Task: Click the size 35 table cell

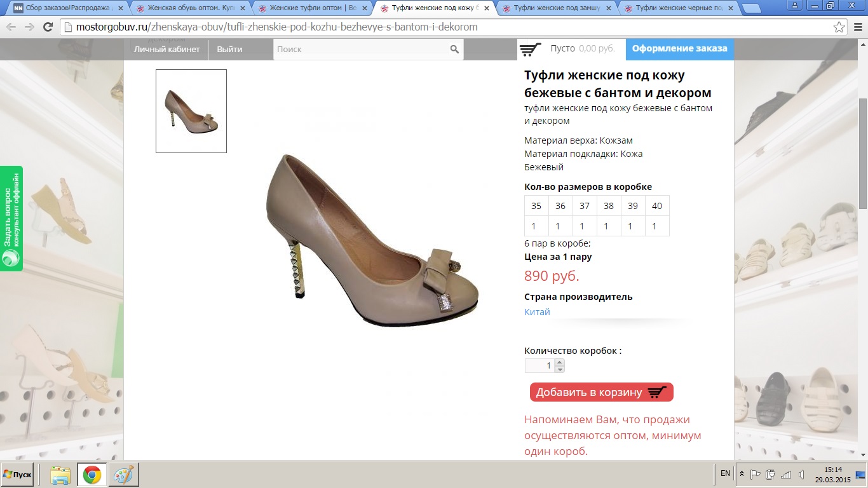Action: pyautogui.click(x=536, y=206)
